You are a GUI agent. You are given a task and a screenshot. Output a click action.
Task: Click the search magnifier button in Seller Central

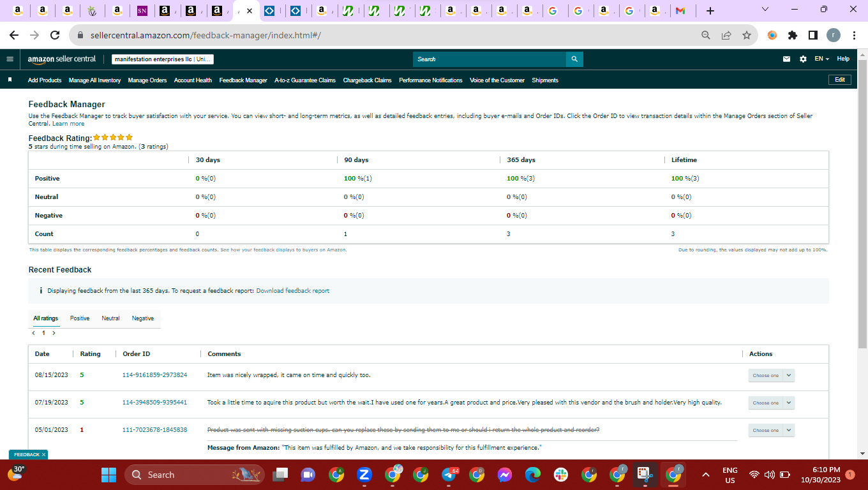coord(574,59)
